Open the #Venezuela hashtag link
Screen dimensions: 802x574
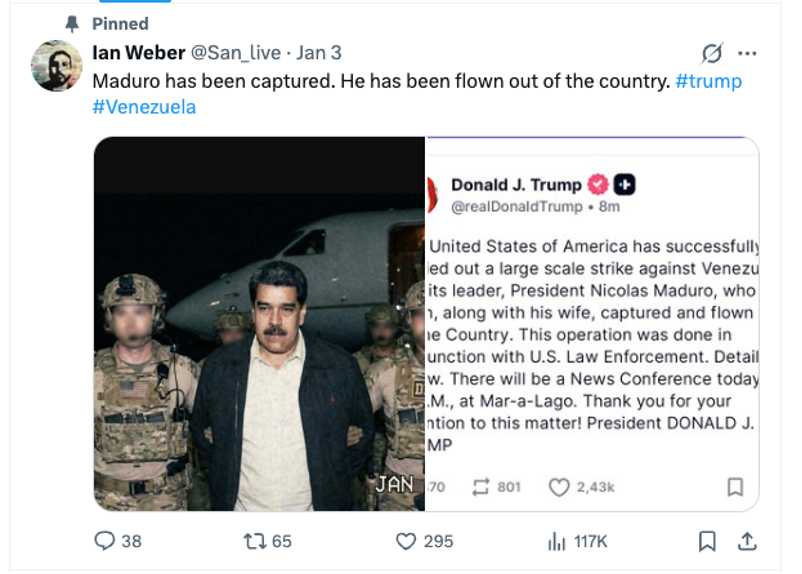[x=144, y=107]
